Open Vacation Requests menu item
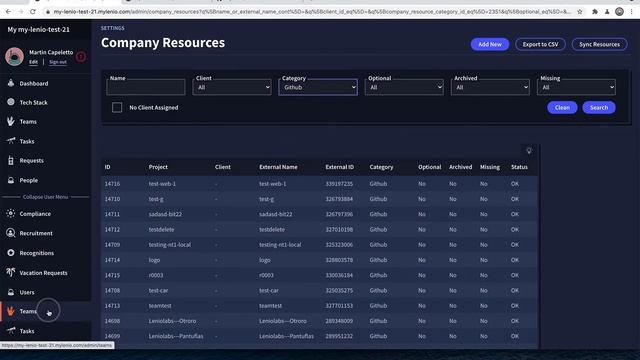The height and width of the screenshot is (360, 640). [43, 273]
